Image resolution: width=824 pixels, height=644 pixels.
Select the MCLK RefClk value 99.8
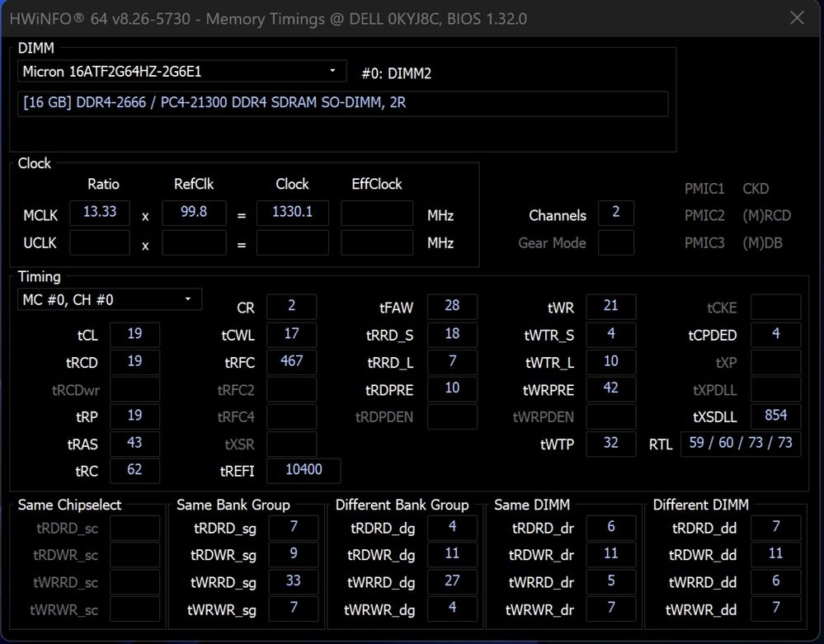tap(194, 213)
